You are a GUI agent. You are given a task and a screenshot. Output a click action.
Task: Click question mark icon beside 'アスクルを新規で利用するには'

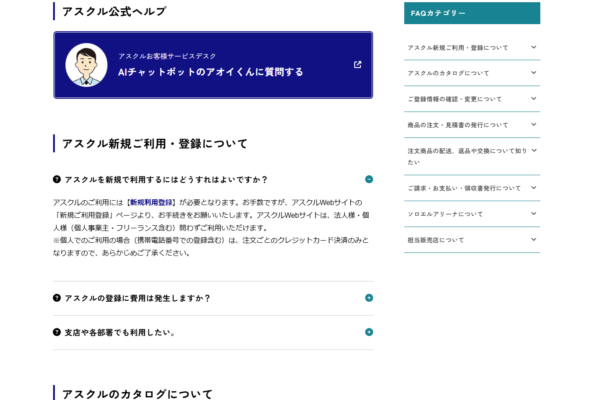[x=57, y=179]
